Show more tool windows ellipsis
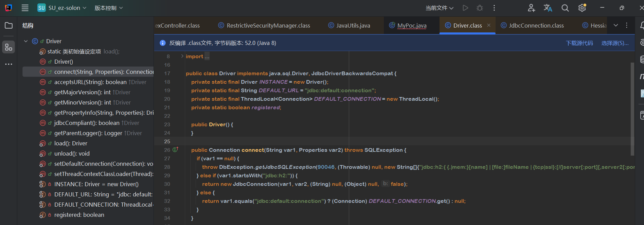This screenshot has width=644, height=225. tap(8, 64)
